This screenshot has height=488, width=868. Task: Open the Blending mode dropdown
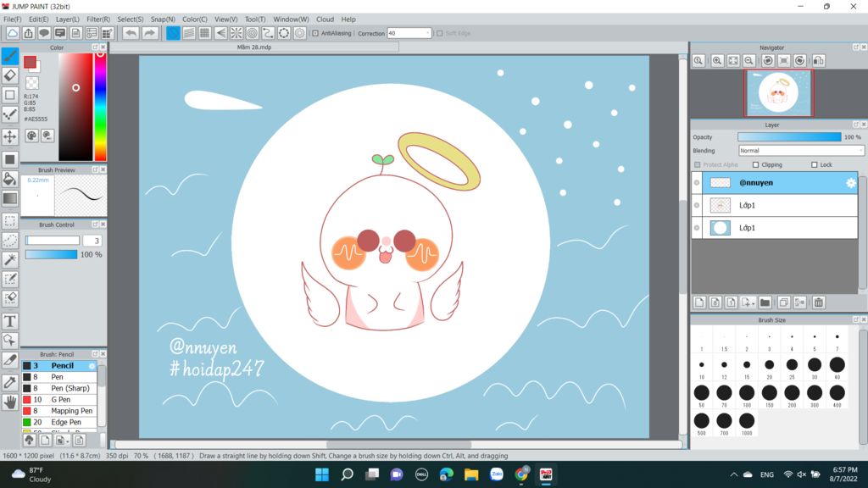coord(801,151)
